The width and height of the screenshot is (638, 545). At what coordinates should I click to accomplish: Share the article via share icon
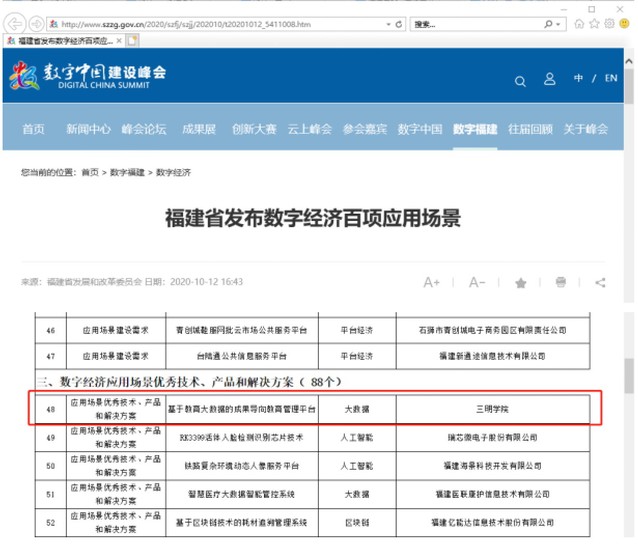click(600, 283)
